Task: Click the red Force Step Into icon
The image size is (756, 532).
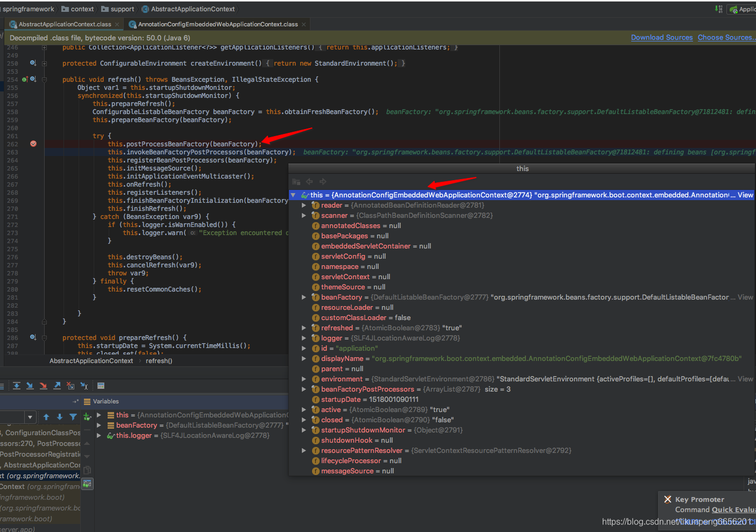Action: [44, 386]
